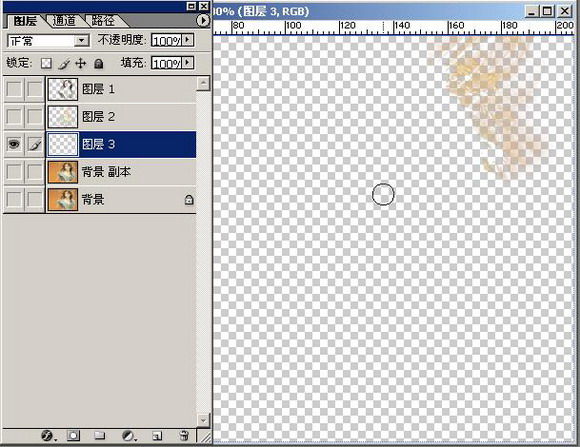The height and width of the screenshot is (447, 580).
Task: Show 图层 1 by clicking visibility box
Action: [x=14, y=89]
